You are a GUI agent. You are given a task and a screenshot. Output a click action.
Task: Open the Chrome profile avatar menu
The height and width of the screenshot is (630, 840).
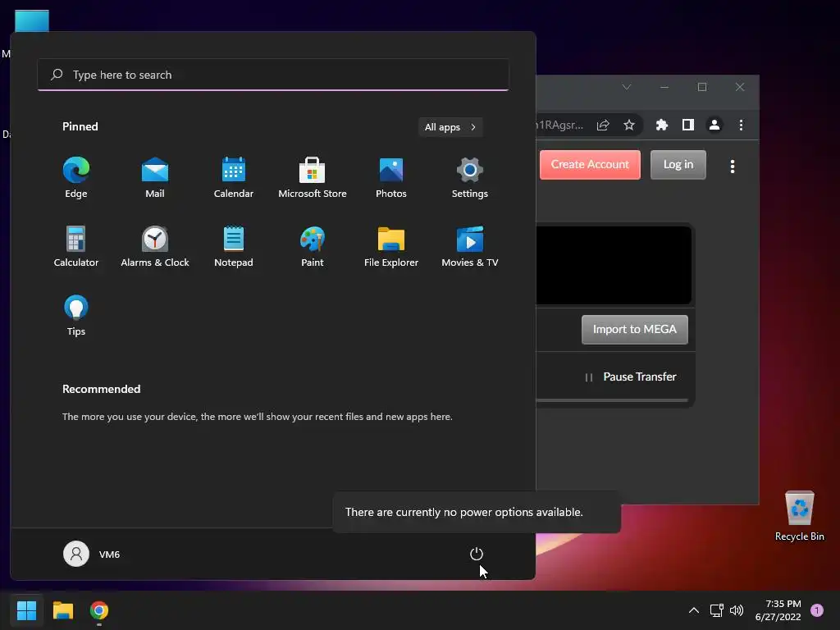pyautogui.click(x=714, y=125)
